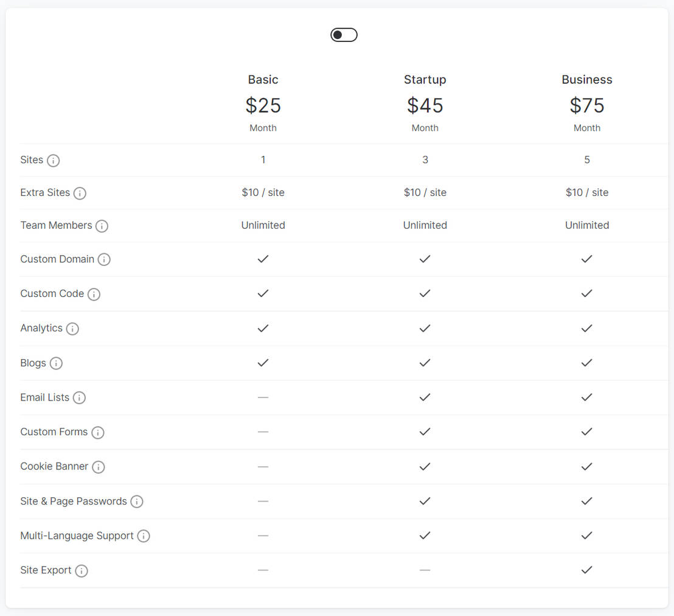Click the Basic Custom Domain checkmark
The width and height of the screenshot is (674, 616).
[263, 259]
